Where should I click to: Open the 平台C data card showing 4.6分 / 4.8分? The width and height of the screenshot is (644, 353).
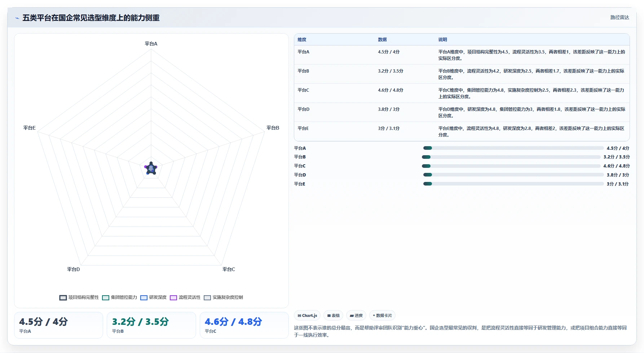coord(244,325)
